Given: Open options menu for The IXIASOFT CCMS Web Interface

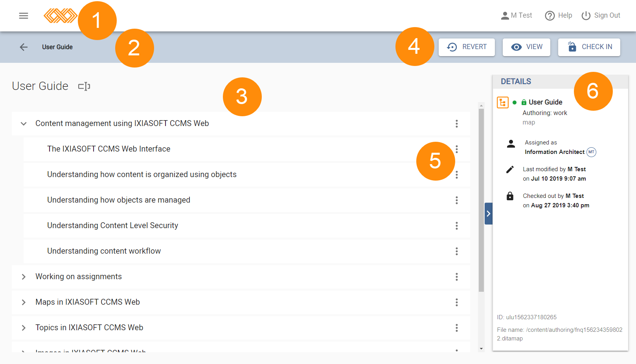Looking at the screenshot, I should 456,149.
